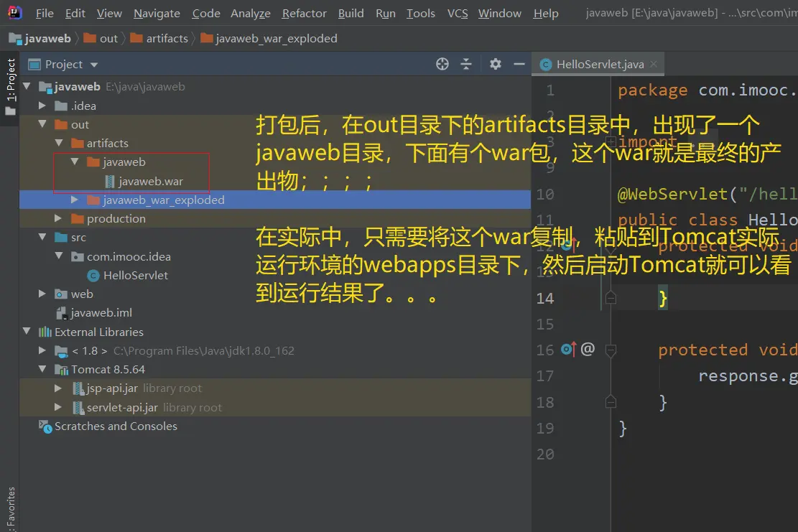The width and height of the screenshot is (798, 532).
Task: Open the Window menu
Action: click(500, 13)
